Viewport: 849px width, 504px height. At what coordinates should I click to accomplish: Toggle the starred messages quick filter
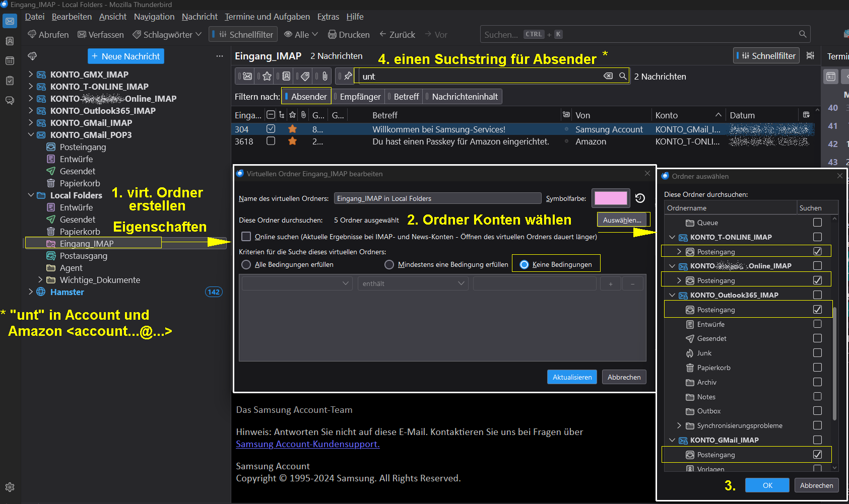pos(267,77)
